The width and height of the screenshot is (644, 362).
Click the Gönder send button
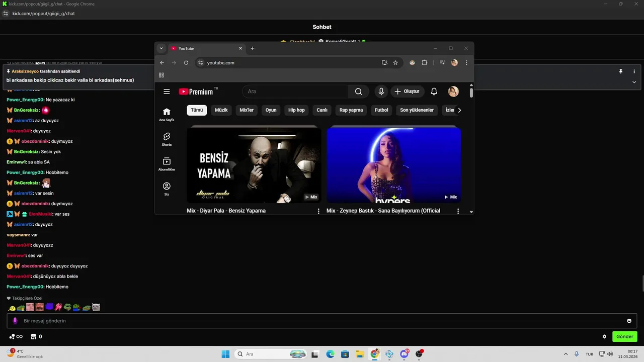point(624,337)
